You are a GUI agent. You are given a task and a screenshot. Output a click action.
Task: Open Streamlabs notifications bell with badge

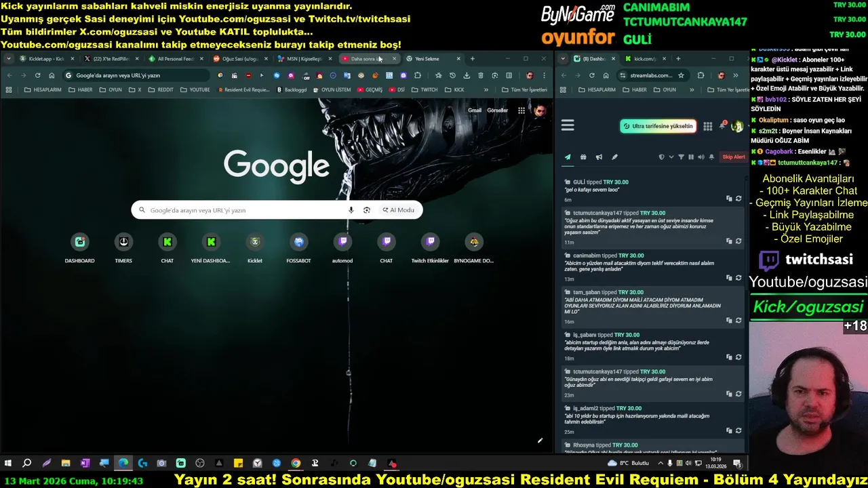722,125
